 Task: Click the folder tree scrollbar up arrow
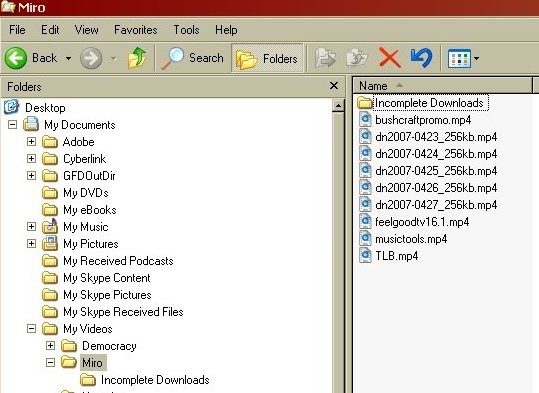[338, 106]
